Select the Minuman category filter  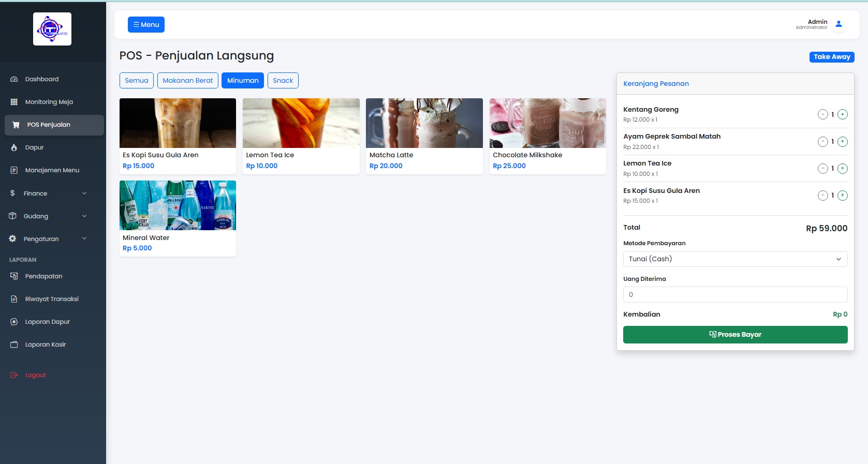(243, 80)
